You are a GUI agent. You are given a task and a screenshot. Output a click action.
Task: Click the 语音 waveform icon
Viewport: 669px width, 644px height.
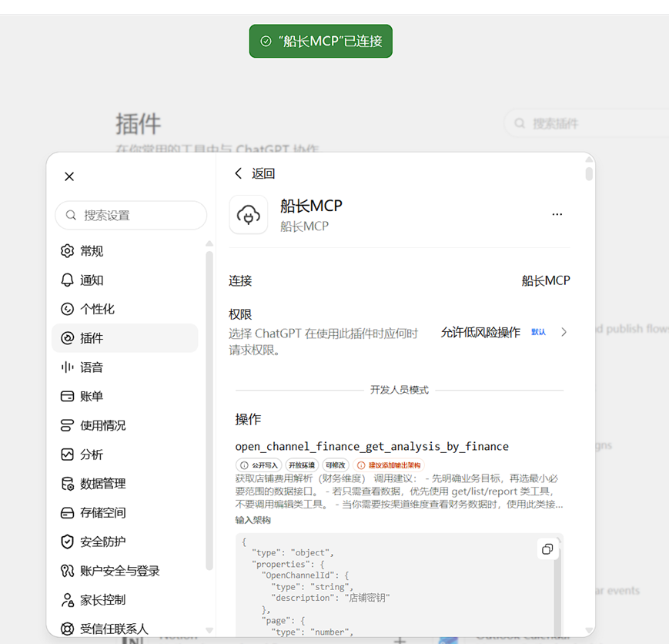(67, 367)
